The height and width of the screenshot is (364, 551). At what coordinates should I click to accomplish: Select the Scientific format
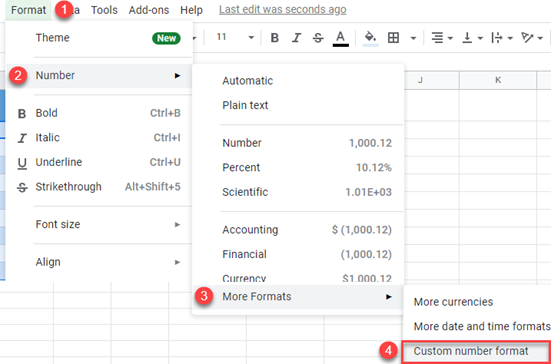point(298,192)
